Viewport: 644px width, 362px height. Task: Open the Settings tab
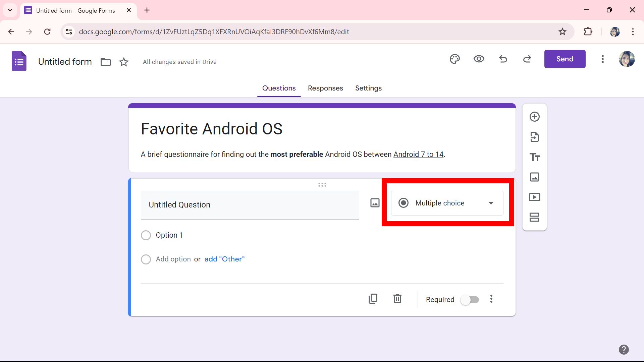coord(368,88)
